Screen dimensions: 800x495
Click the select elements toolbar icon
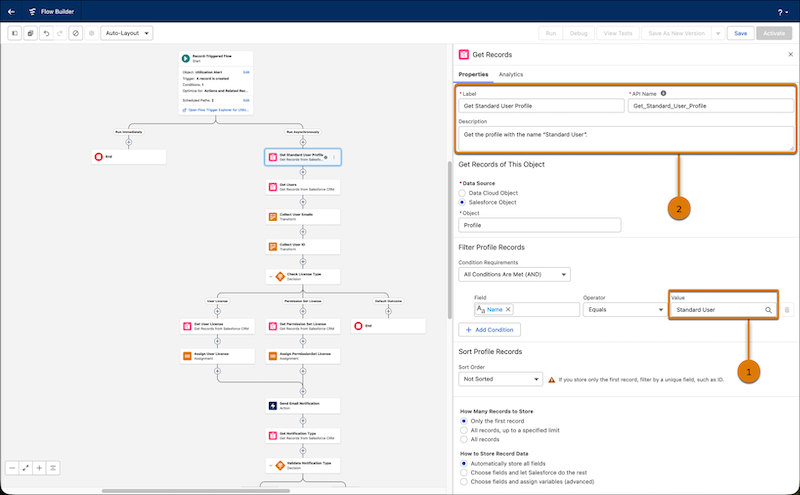[31, 33]
